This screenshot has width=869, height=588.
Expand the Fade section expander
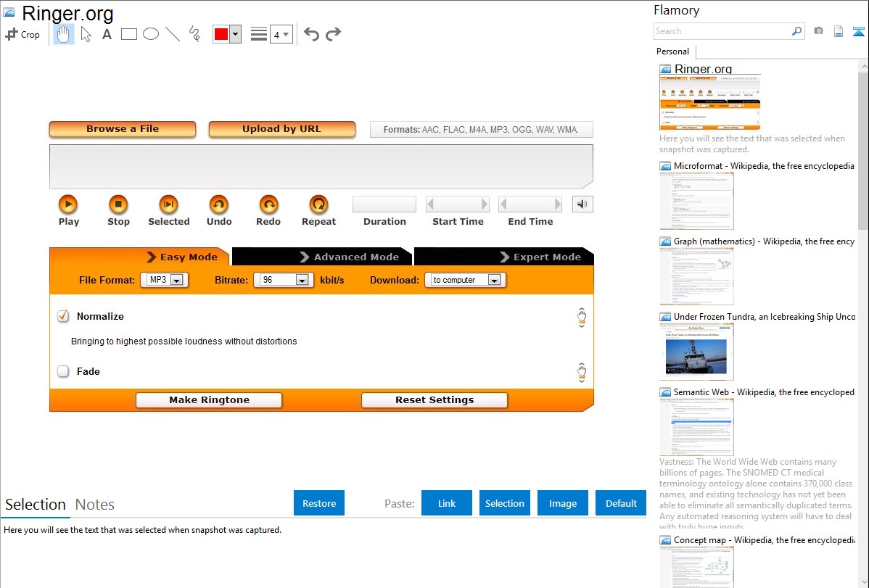tap(581, 373)
